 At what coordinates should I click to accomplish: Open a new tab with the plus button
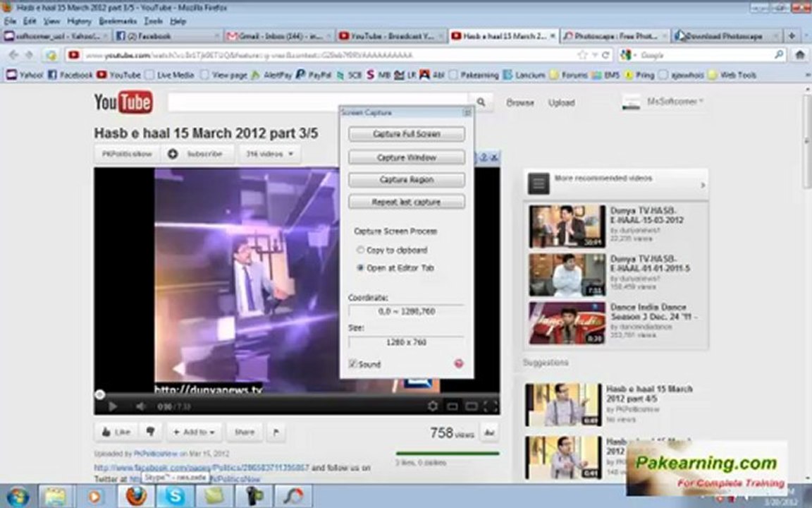pyautogui.click(x=792, y=36)
